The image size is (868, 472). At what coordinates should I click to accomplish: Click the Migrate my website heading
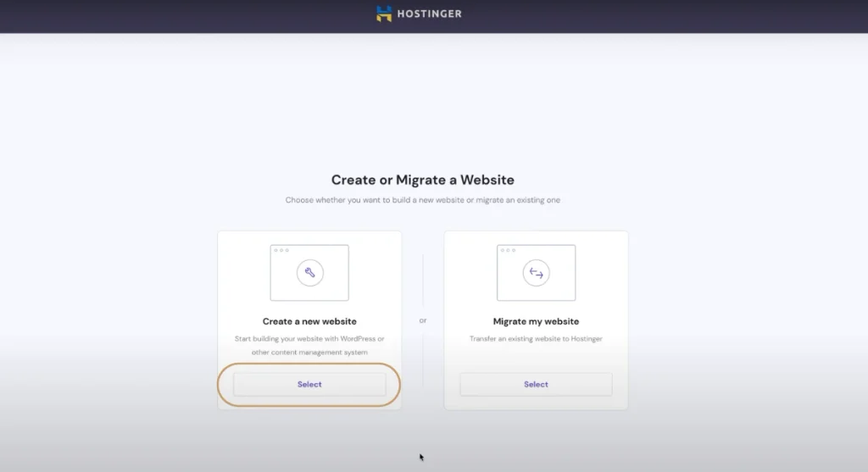[536, 321]
